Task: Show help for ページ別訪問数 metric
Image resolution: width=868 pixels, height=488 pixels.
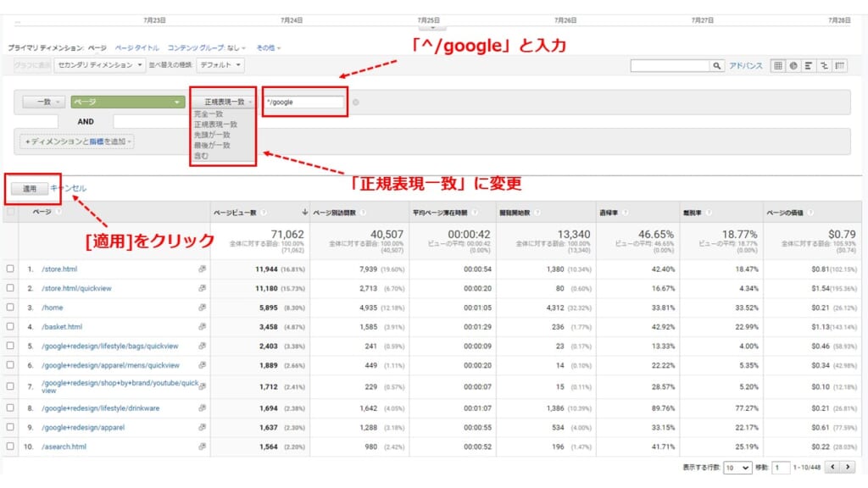Action: (x=363, y=213)
